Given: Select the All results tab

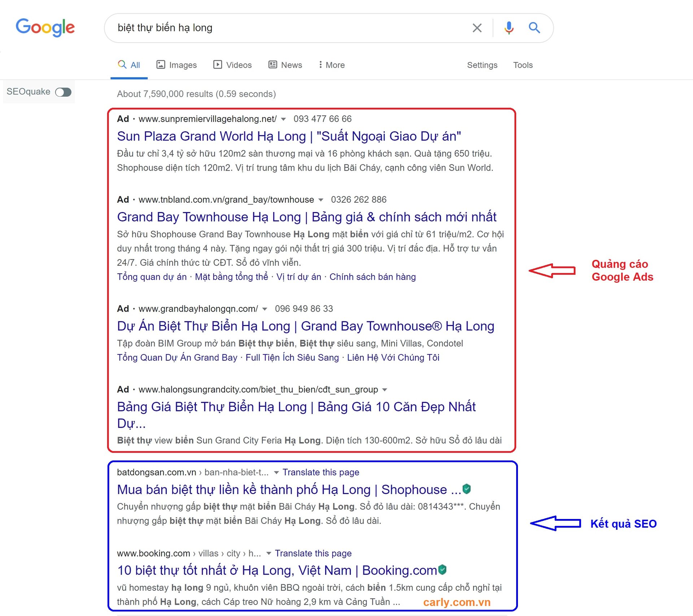Looking at the screenshot, I should tap(129, 65).
